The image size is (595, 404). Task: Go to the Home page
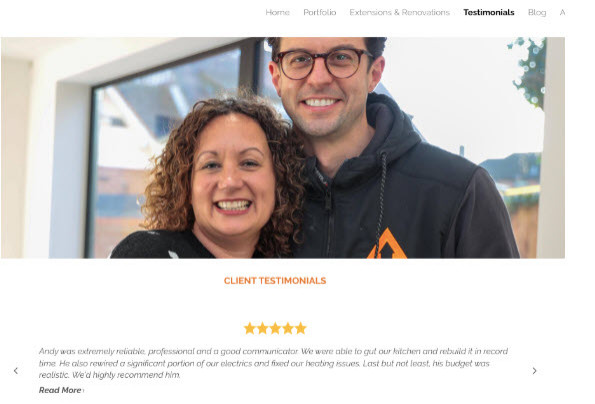277,13
